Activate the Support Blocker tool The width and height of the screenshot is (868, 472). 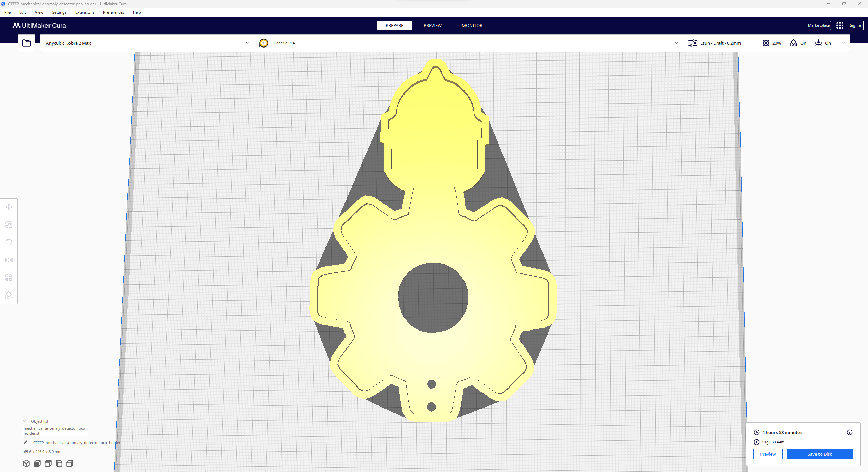pos(8,295)
